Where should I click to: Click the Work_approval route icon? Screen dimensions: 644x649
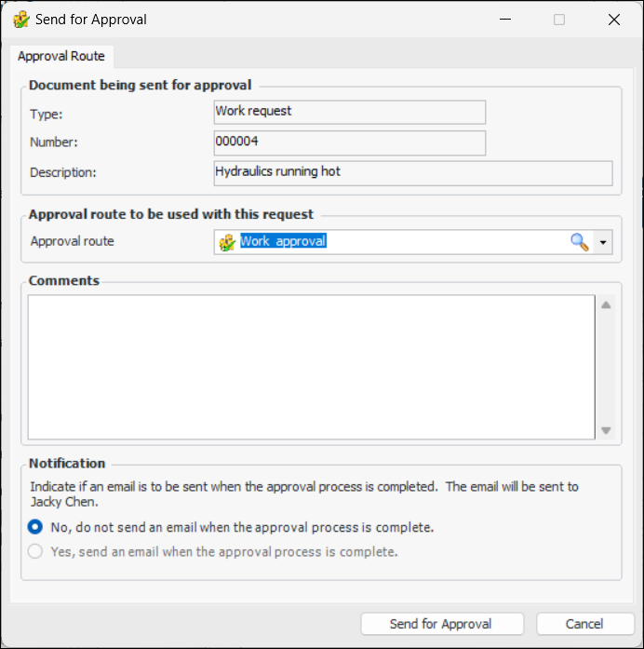[x=226, y=242]
